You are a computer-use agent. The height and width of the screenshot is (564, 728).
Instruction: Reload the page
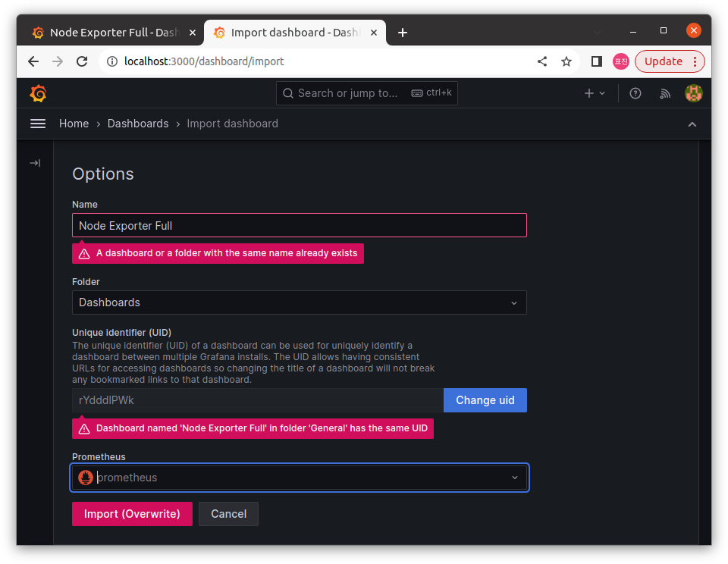[x=82, y=61]
